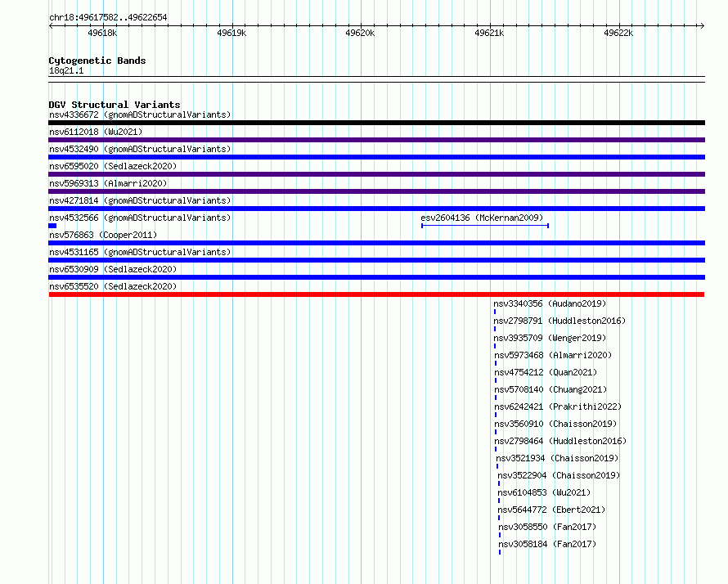728x584 pixels.
Task: Select the blue nsv4532490 variant bar
Action: pyautogui.click(x=376, y=157)
